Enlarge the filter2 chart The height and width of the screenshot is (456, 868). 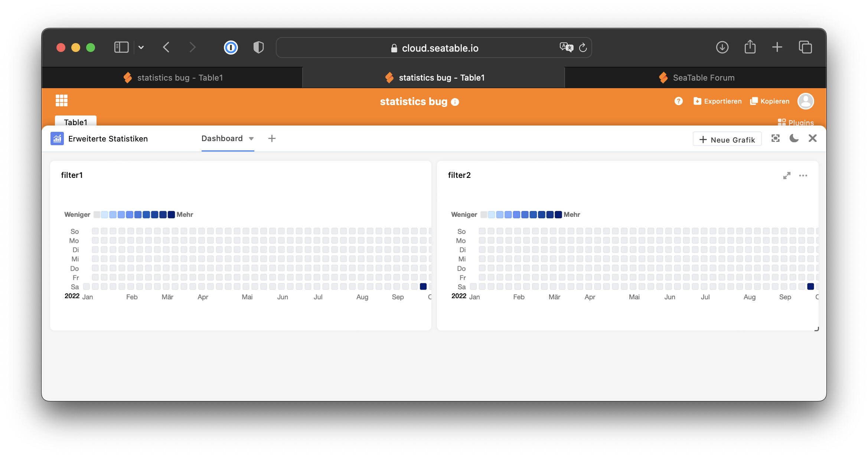(x=787, y=176)
